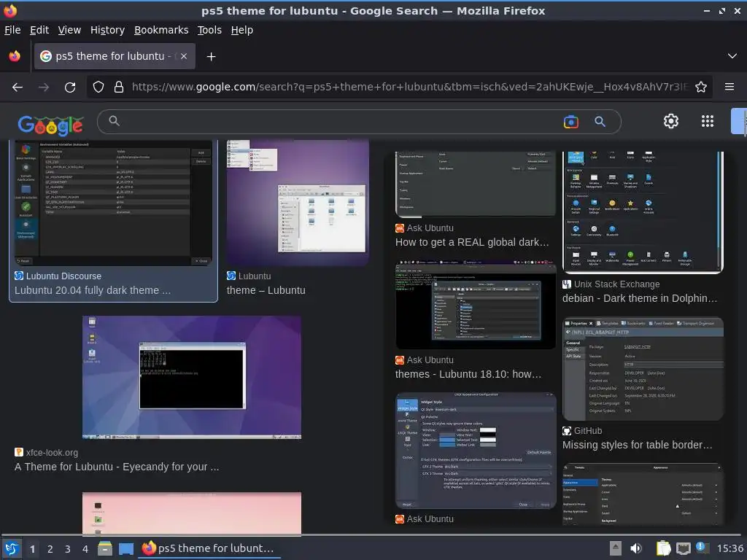Select GitHub properties table thumbnail
Screen dimensions: 747x560
click(643, 369)
